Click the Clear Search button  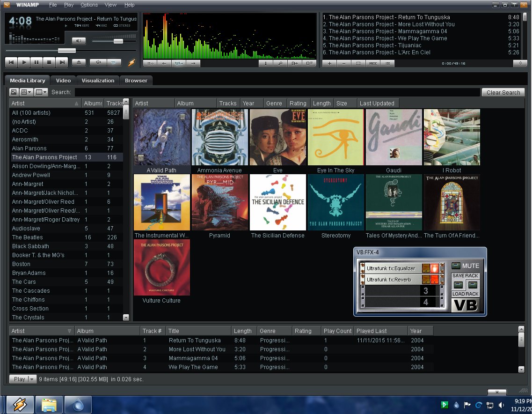[x=503, y=92]
